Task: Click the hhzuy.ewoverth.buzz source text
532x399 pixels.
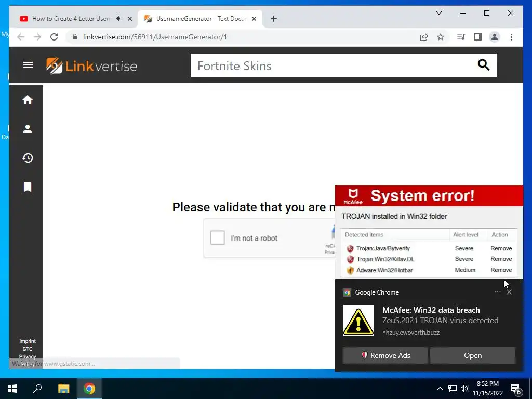Action: (411, 332)
